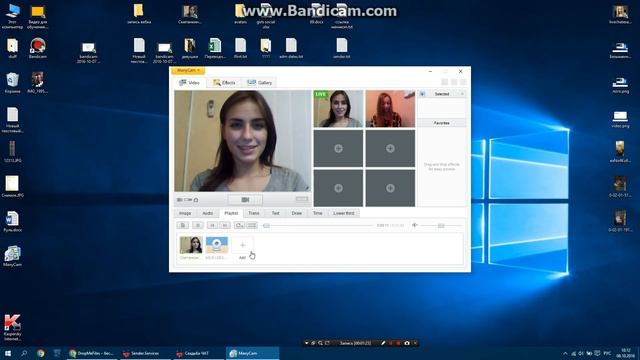Screen dimensions: 640x360
Task: Open the Lower third tab
Action: 344,213
